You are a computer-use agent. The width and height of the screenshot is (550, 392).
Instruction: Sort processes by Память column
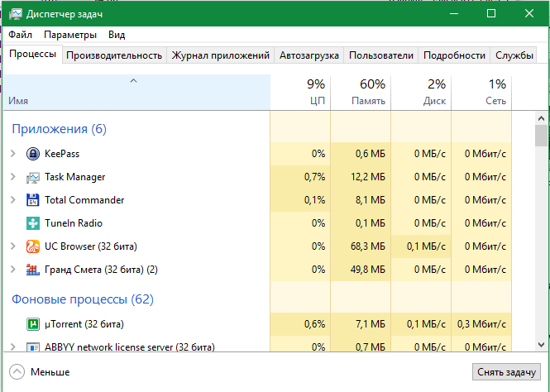(x=361, y=92)
